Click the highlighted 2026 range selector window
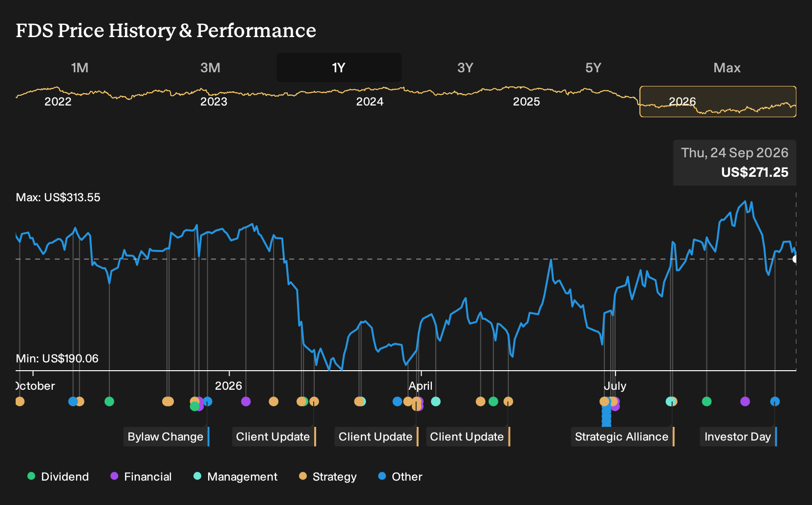 [x=718, y=102]
